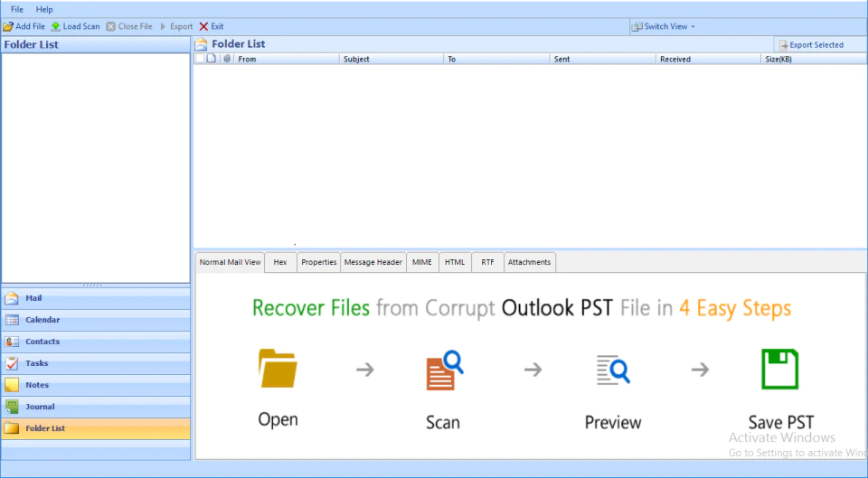868x478 pixels.
Task: Click the Open folder icon in steps graphic
Action: 278,368
